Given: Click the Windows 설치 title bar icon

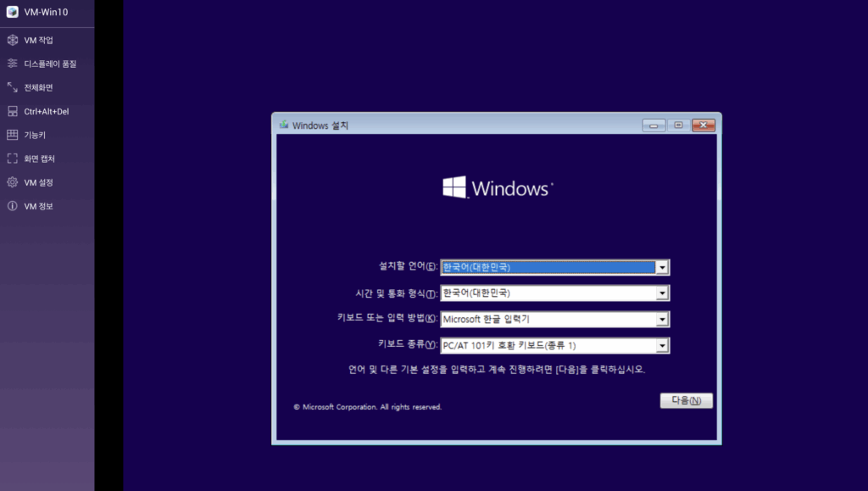Looking at the screenshot, I should [284, 126].
